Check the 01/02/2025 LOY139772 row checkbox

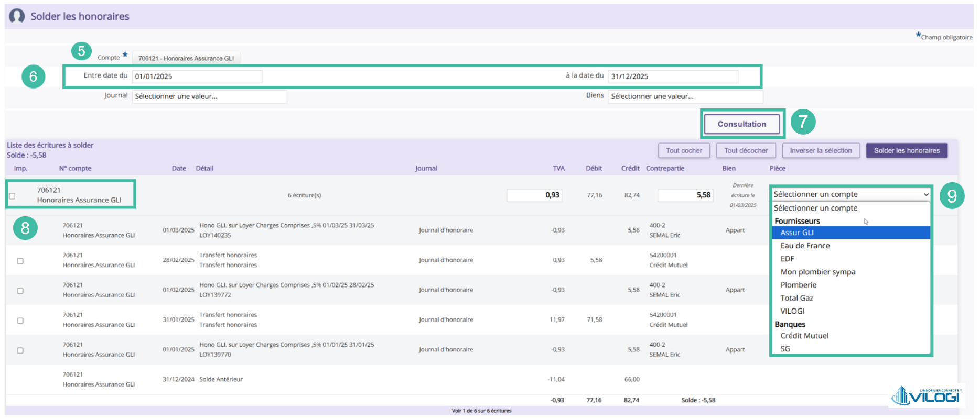coord(20,291)
